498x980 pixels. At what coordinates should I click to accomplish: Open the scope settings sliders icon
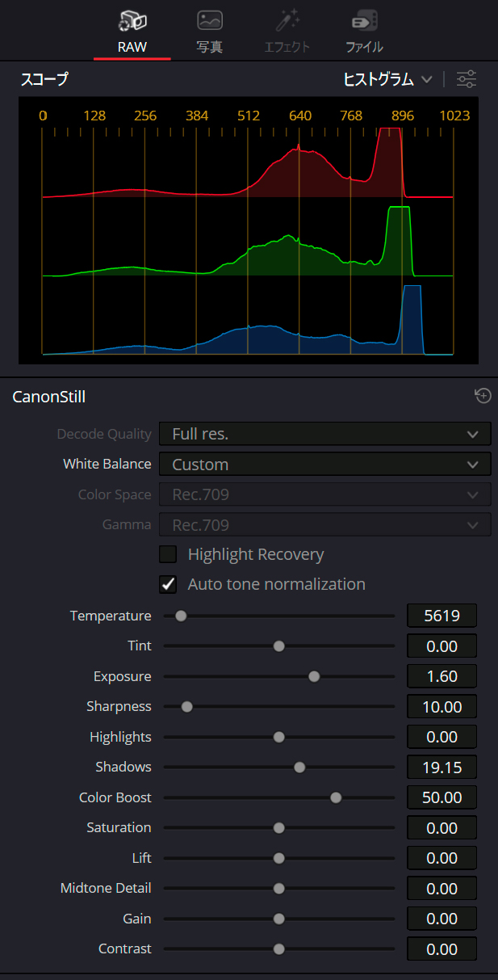pos(467,79)
